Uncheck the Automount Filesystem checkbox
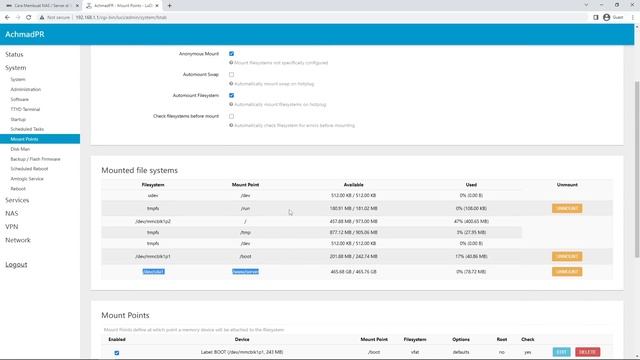Screen dimensions: 640x360 click(x=231, y=96)
